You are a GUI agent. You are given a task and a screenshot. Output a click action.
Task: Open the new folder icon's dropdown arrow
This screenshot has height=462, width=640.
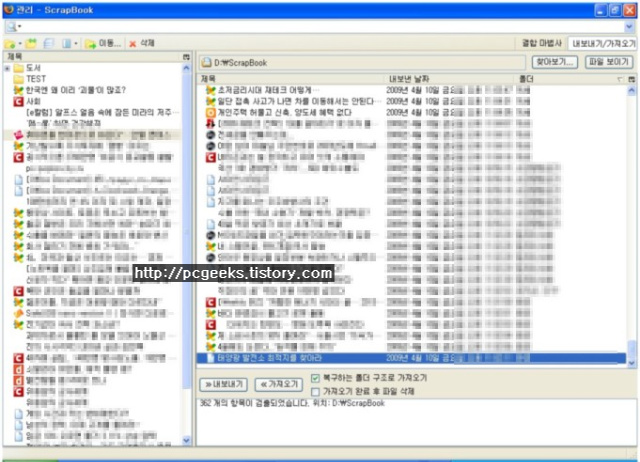20,43
